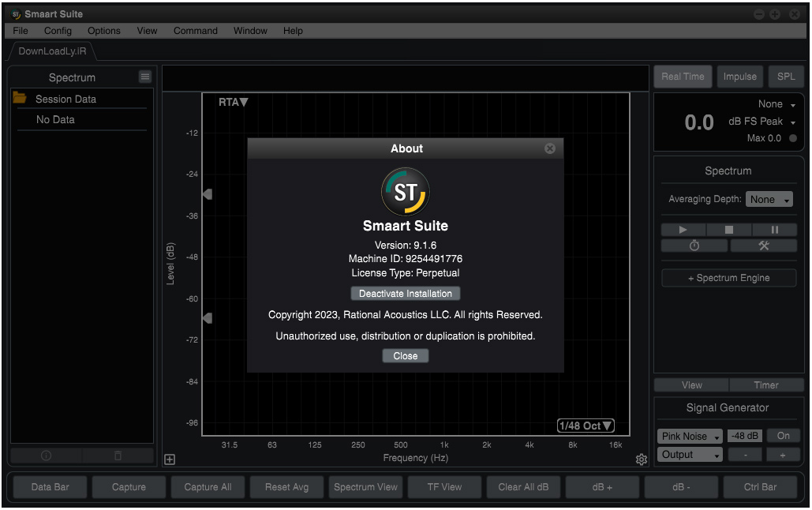Click Deactivate Installation button
This screenshot has width=812, height=510.
406,294
